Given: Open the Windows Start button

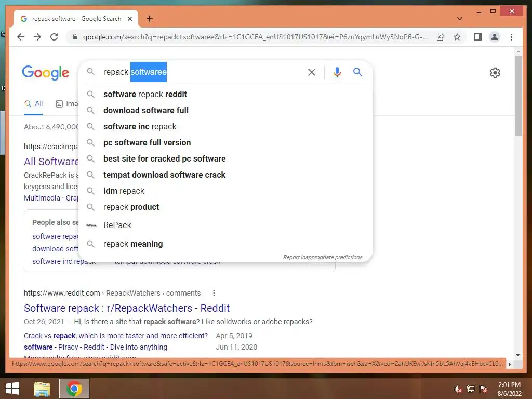Looking at the screenshot, I should (x=12, y=389).
